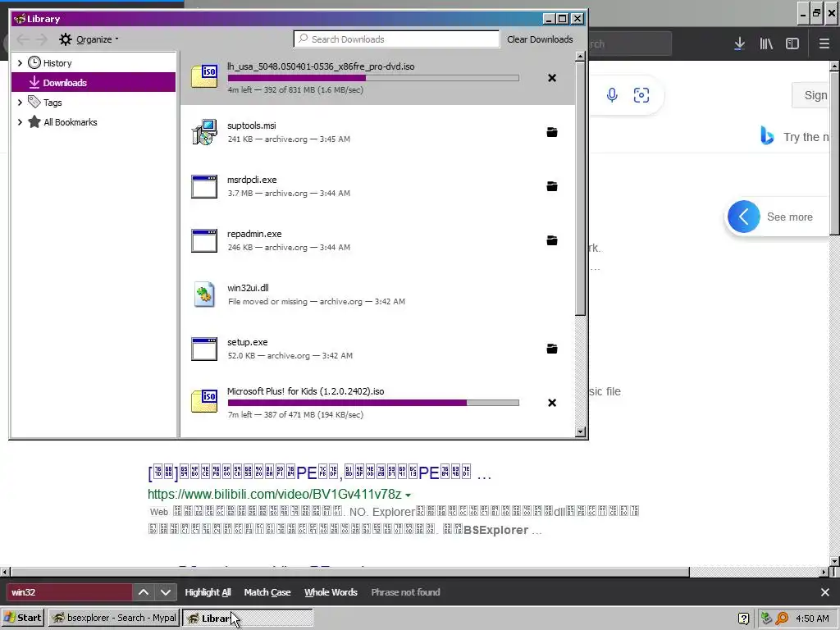The width and height of the screenshot is (840, 630).
Task: Open the browser Downloads toolbar button
Action: 739,44
